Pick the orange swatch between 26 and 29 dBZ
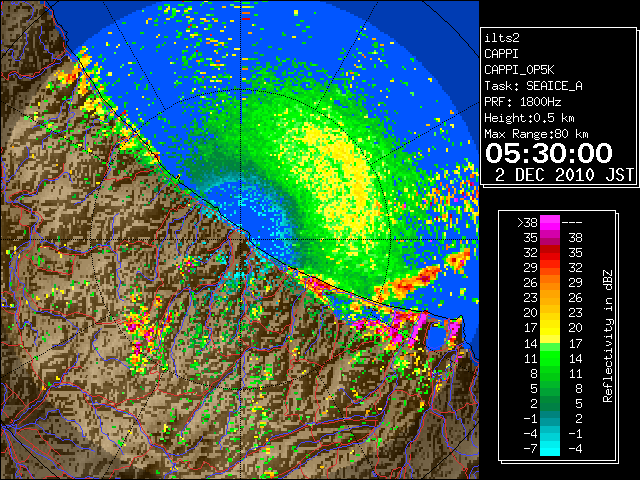Viewport: 640px width, 480px height. point(550,283)
